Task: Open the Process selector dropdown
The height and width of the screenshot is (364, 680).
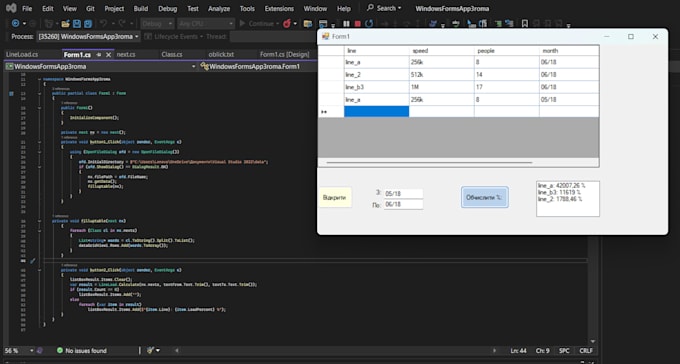Action: (88, 36)
